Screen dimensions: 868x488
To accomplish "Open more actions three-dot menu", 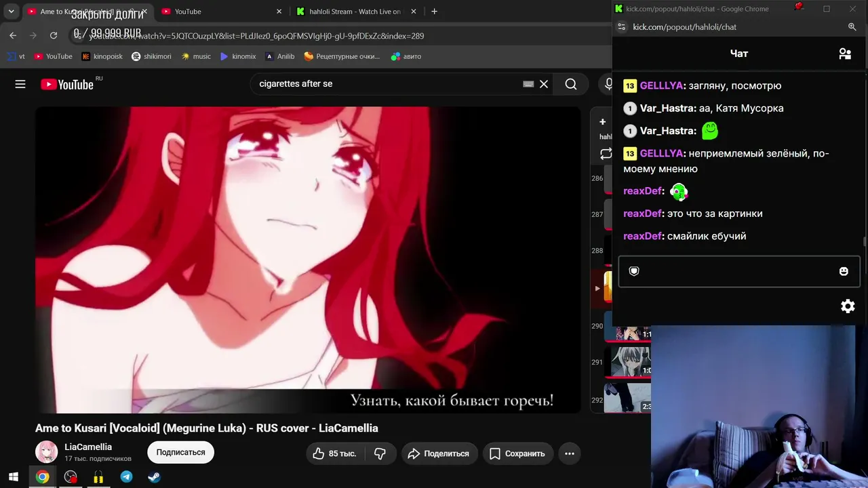I will [570, 453].
